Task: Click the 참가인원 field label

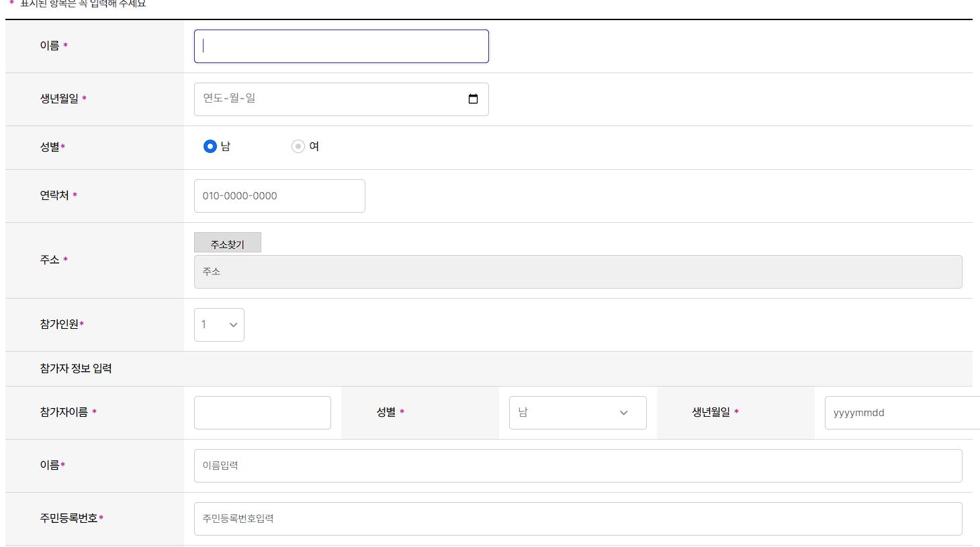Action: pos(59,324)
